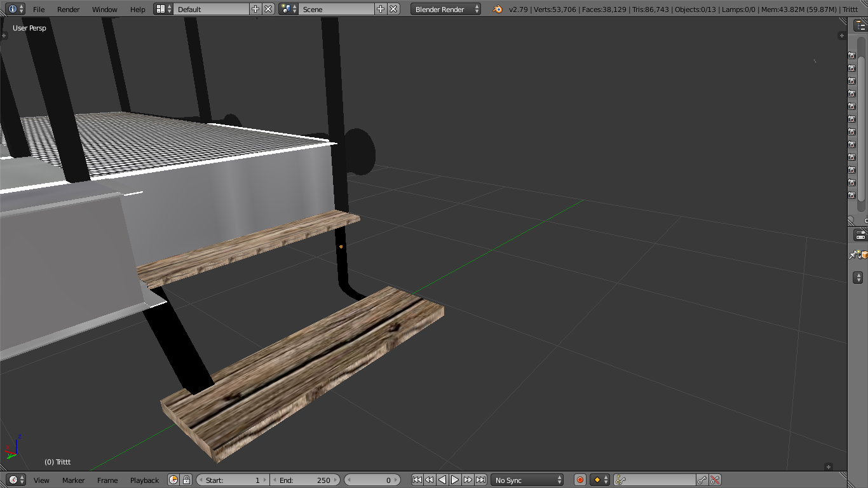The height and width of the screenshot is (488, 868).
Task: Open the Info editor type selector
Action: click(x=17, y=9)
